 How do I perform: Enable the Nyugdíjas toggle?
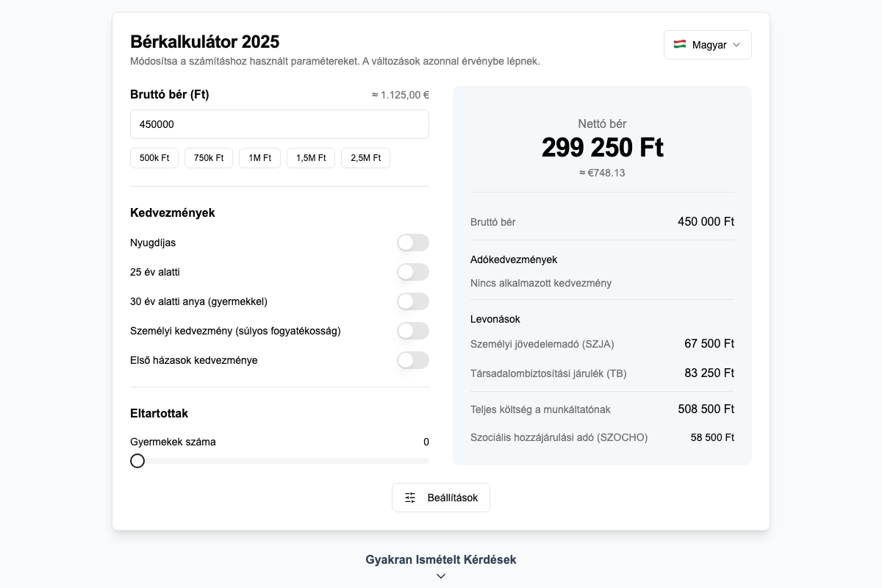pos(413,243)
